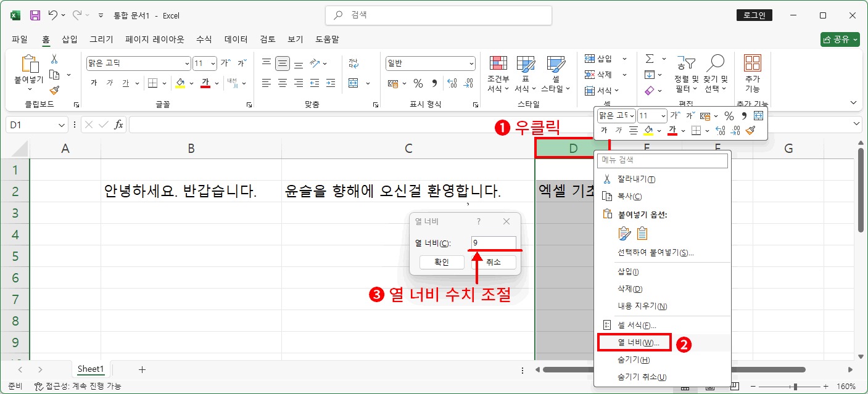Decrease font size using the ribbon 가v icon
868x394 pixels.
(242, 63)
